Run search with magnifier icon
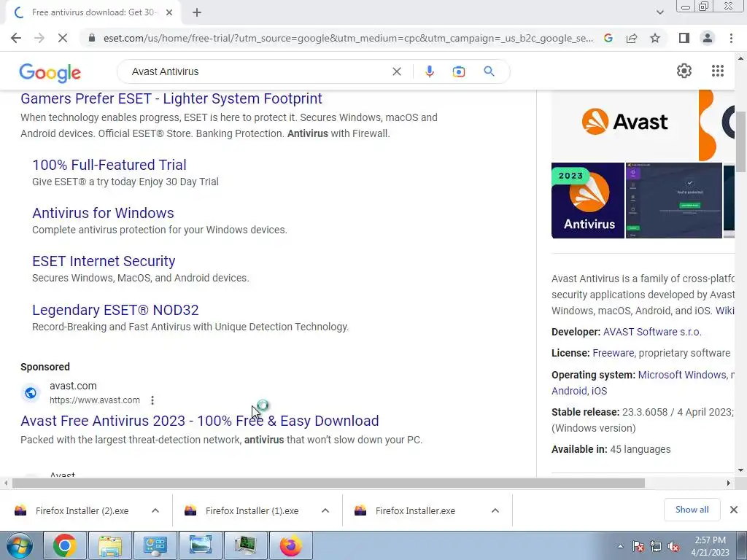Screen dimensions: 747x560 (x=489, y=71)
